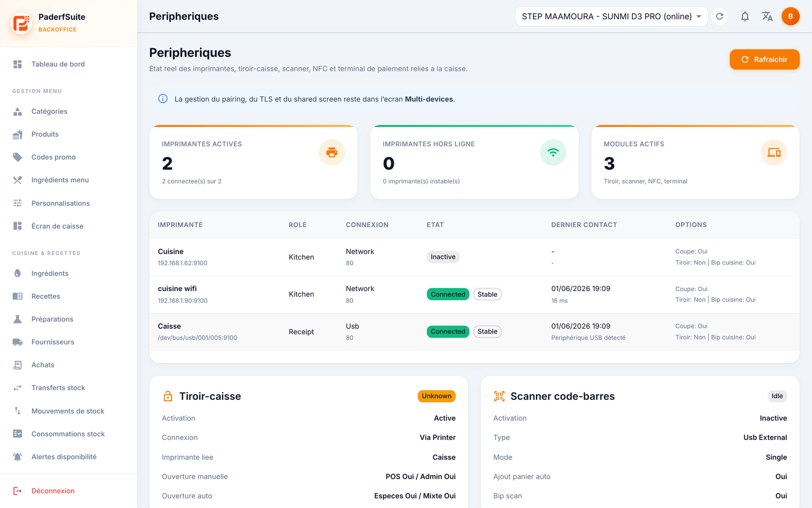Select the cuisine wifi printer row
The width and height of the screenshot is (812, 508).
tap(474, 295)
